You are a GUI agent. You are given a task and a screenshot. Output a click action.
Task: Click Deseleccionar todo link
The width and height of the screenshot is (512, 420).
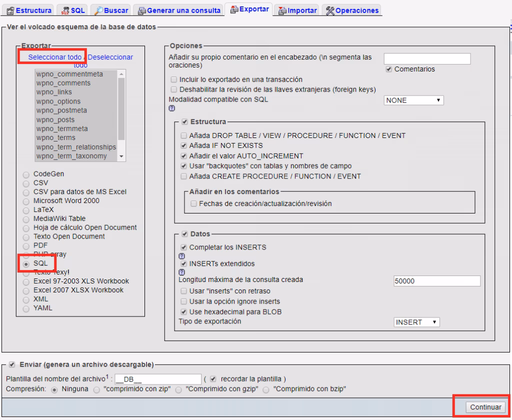(110, 57)
